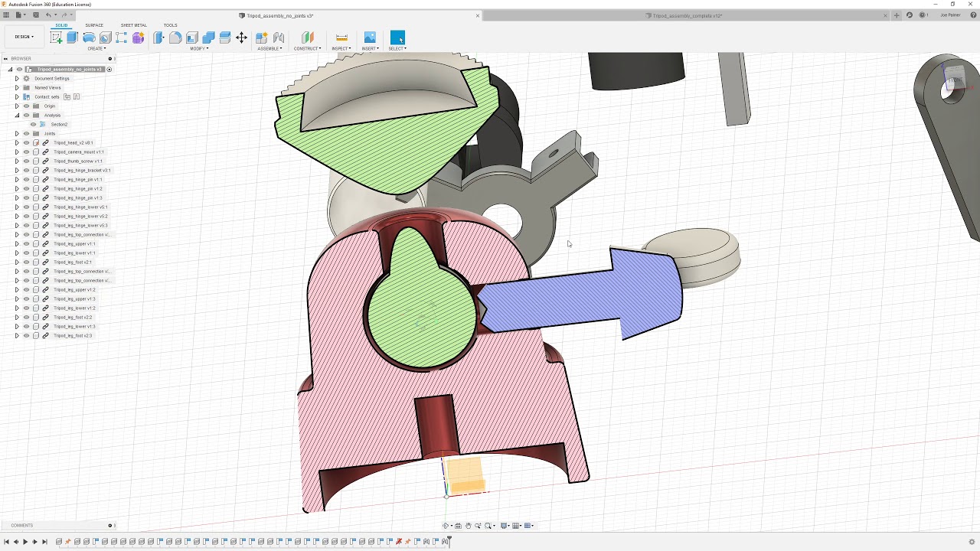Toggle visibility of Section2 analysis
Image resolution: width=980 pixels, height=551 pixels.
coord(33,124)
